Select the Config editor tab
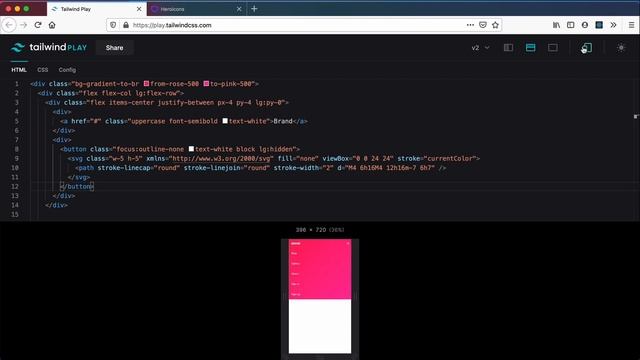Viewport: 640px width, 360px height. click(x=67, y=70)
